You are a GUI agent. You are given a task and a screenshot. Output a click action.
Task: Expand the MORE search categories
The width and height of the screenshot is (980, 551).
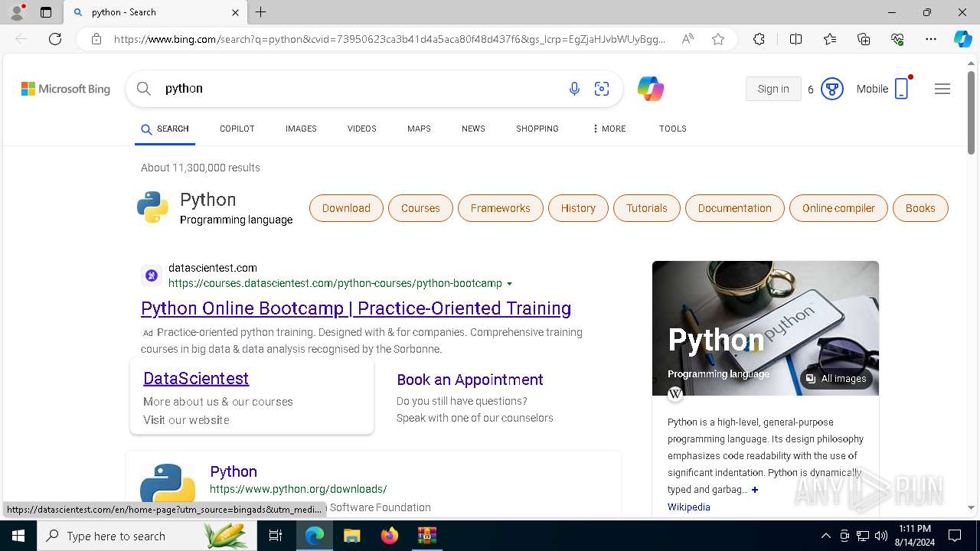(609, 129)
